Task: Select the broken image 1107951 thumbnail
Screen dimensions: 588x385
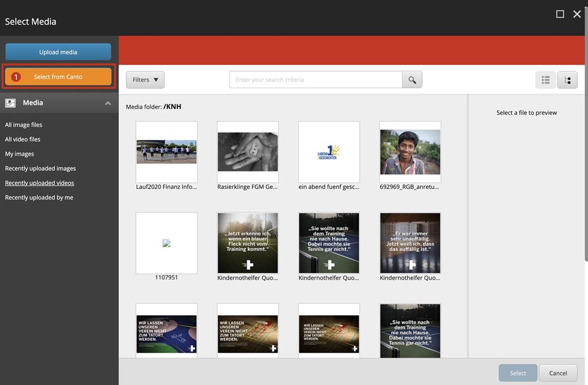Action: [166, 243]
